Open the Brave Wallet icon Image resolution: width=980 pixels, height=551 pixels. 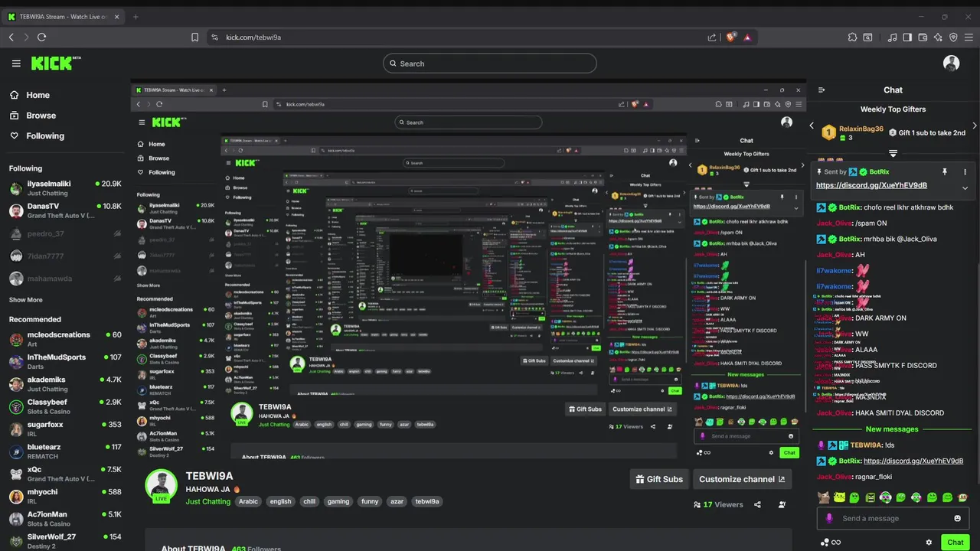coord(923,37)
